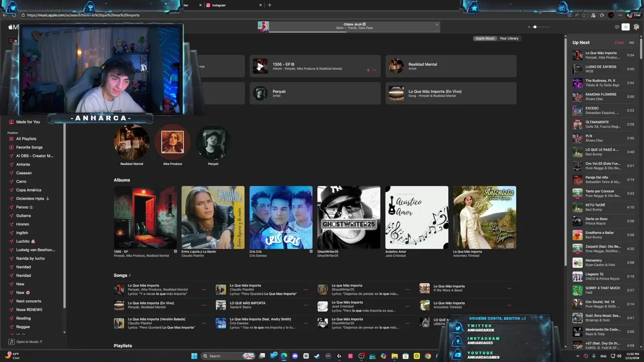Screen dimensions: 644x362
Task: Open options for the Versión Balada song
Action: tap(204, 323)
